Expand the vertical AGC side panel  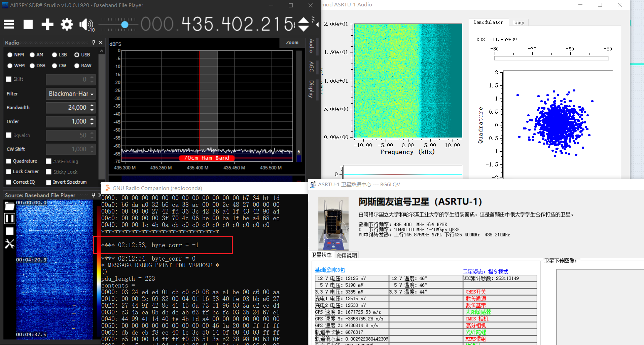[312, 67]
